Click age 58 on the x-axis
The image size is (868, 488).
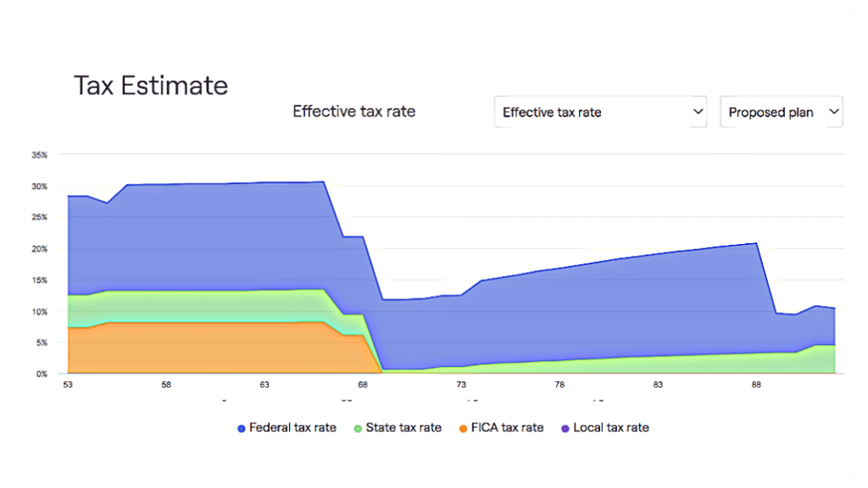point(166,385)
